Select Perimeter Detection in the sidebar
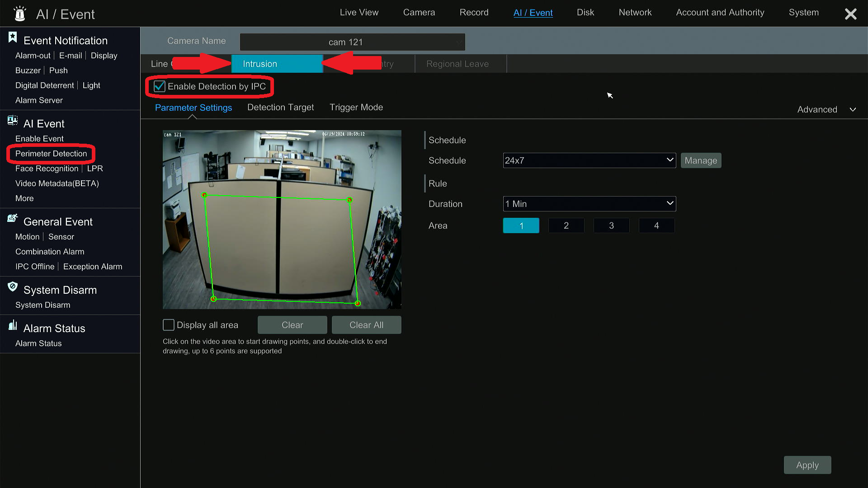Image resolution: width=868 pixels, height=488 pixels. coord(51,154)
